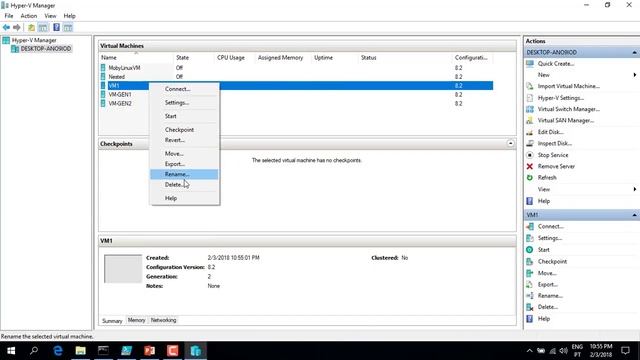Click the Inspect Disk icon
This screenshot has height=360, width=640.
(530, 143)
